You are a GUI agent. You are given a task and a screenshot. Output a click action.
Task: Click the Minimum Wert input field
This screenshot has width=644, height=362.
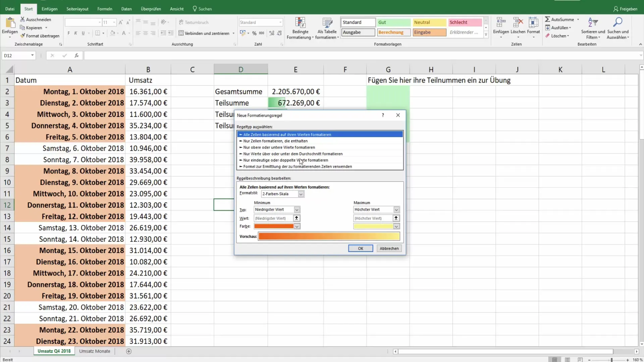273,218
